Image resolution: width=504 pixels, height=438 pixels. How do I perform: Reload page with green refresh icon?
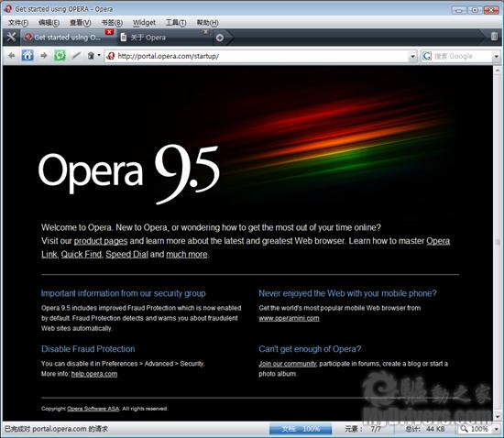(60, 56)
